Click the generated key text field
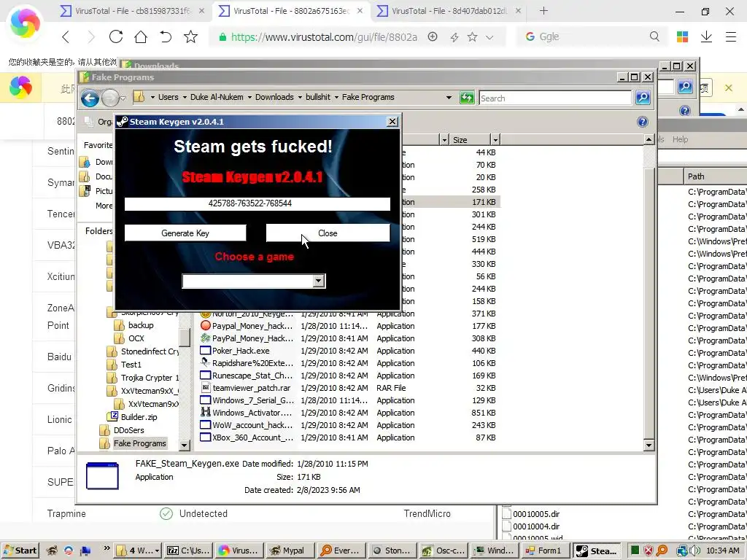 258,203
